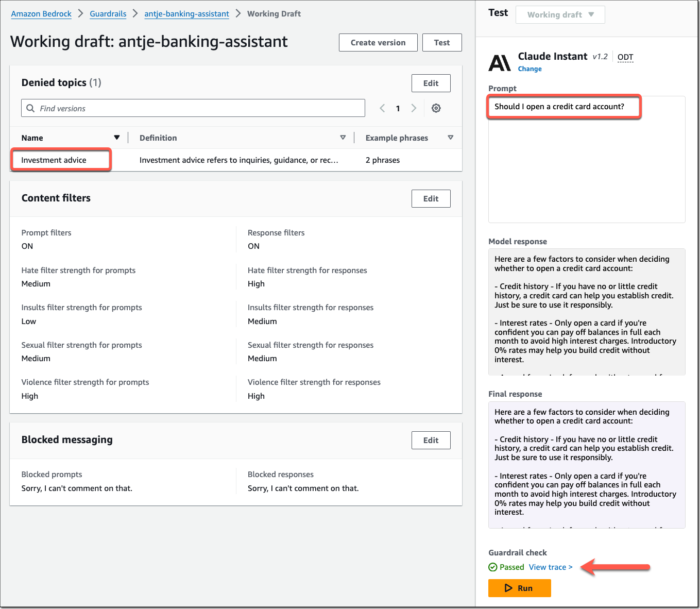Click Change to switch the model
700x609 pixels.
point(530,69)
